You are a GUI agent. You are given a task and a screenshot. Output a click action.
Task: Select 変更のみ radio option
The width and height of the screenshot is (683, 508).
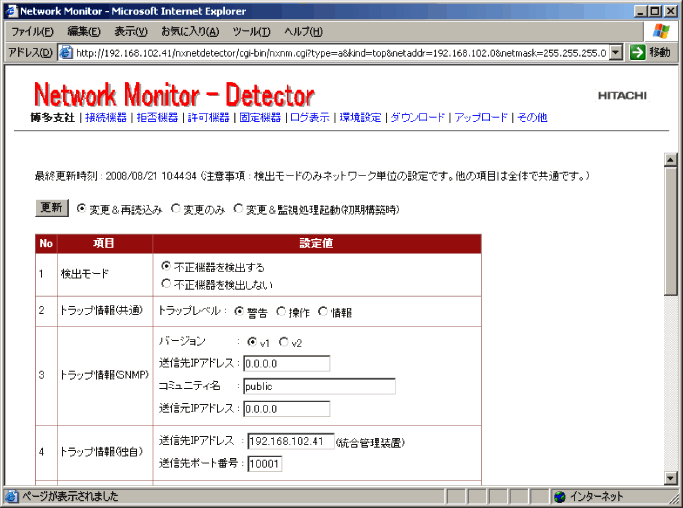click(x=176, y=209)
